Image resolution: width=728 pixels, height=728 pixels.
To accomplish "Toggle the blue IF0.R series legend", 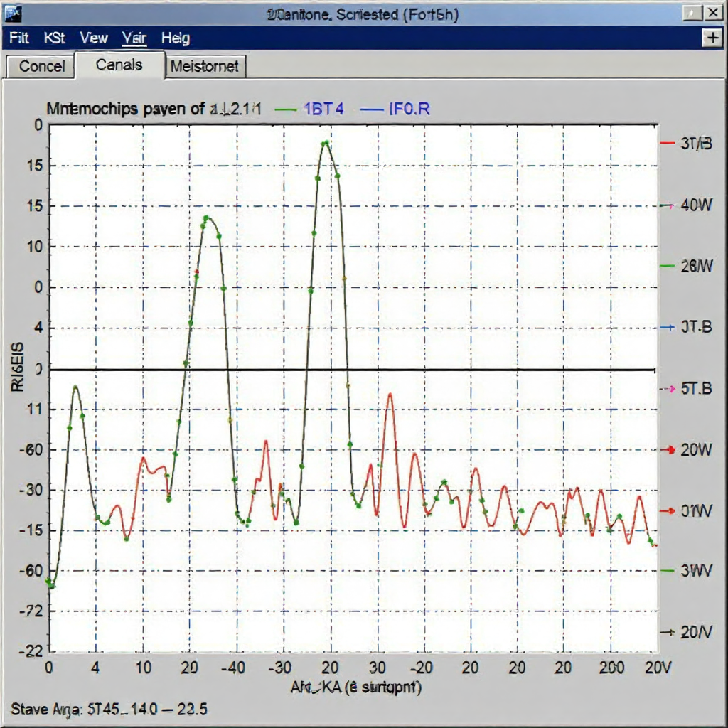I will [395, 109].
